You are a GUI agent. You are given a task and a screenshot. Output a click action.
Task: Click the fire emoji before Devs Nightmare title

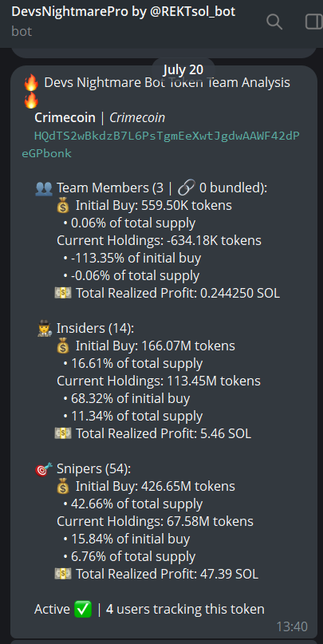point(31,83)
